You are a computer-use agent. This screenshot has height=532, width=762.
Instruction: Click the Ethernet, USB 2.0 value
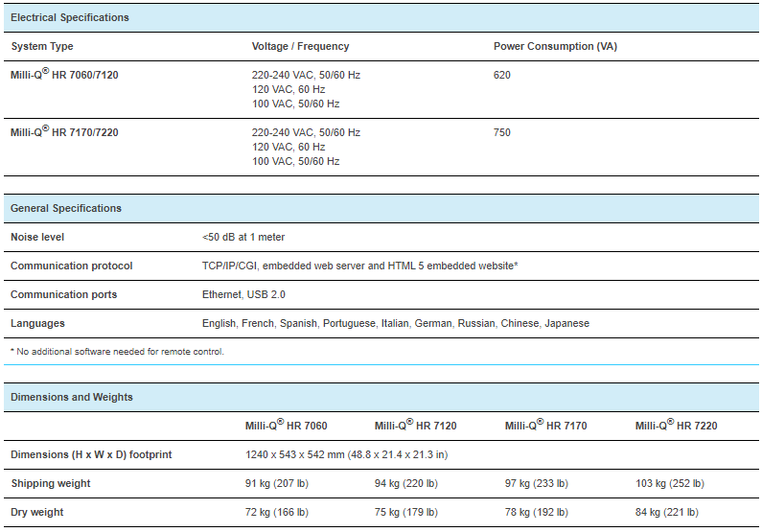tap(243, 294)
